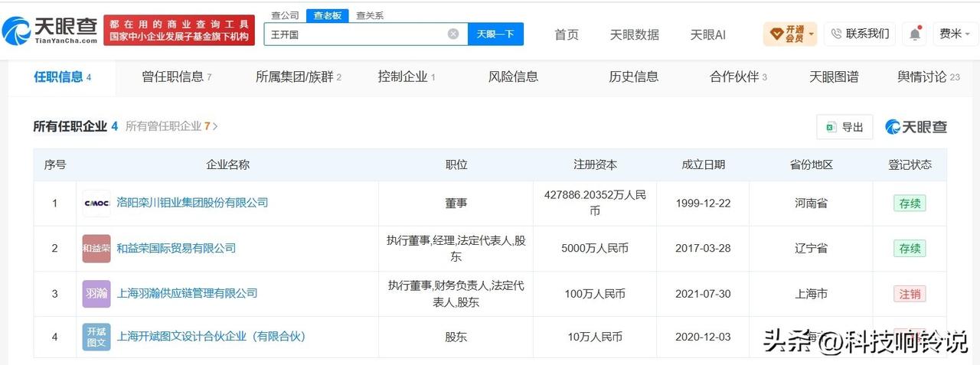Open the 天眼图谱 tab
This screenshot has width=980, height=365.
click(x=834, y=77)
